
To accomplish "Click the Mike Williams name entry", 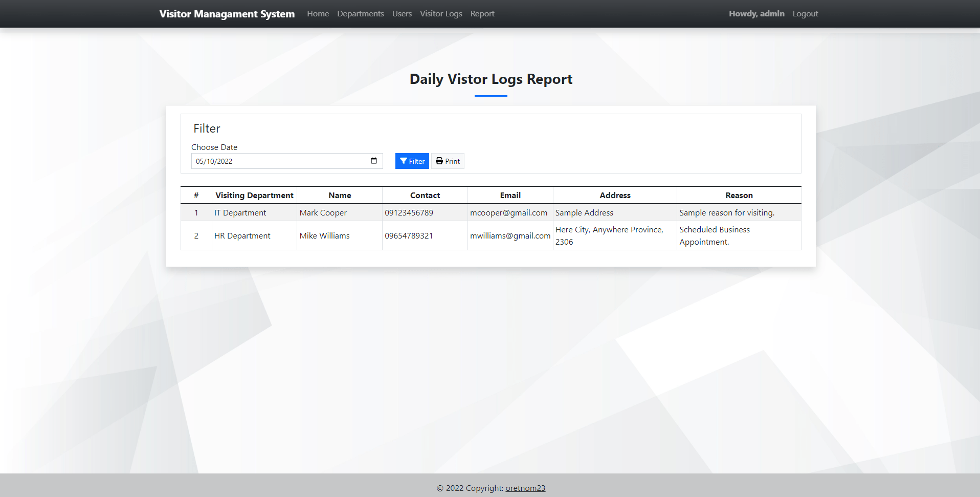I will pyautogui.click(x=324, y=235).
